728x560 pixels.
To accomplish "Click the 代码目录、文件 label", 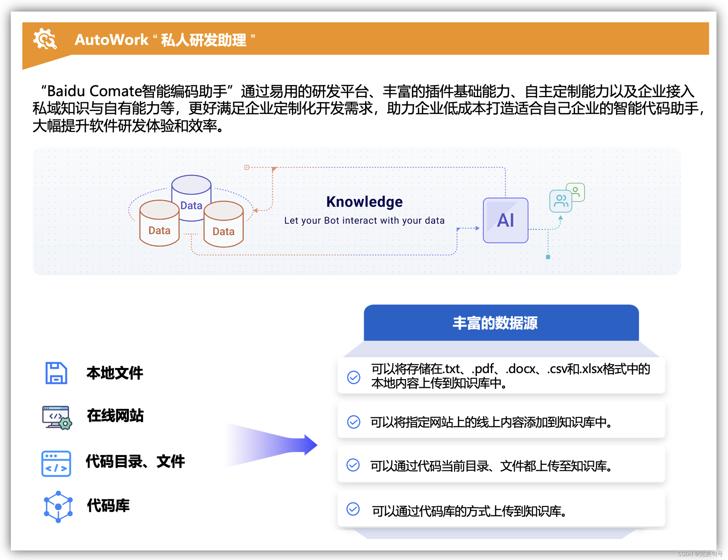I will [135, 462].
